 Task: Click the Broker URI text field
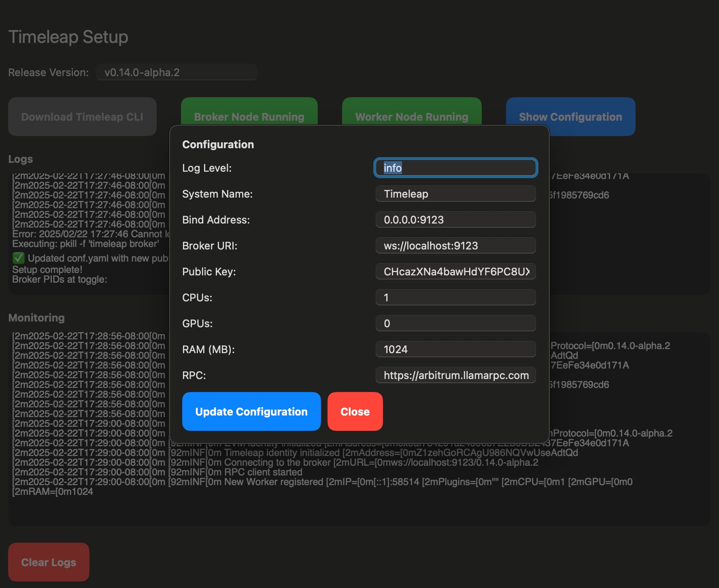[455, 245]
